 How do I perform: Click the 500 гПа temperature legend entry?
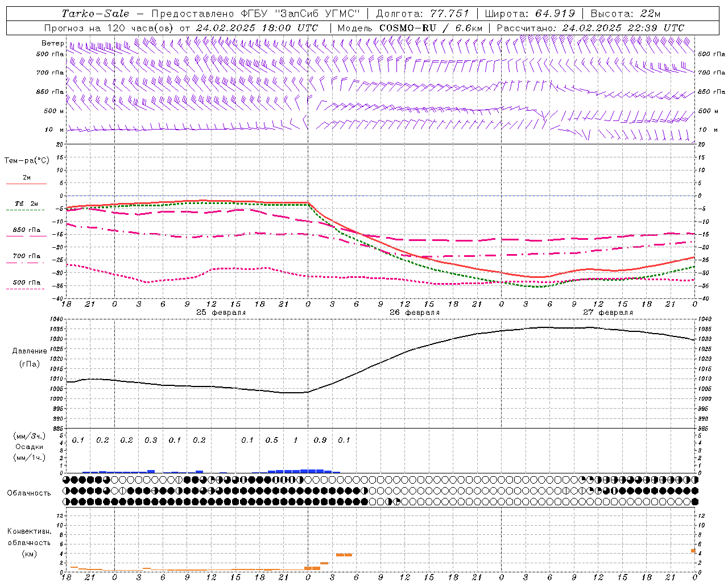pyautogui.click(x=26, y=282)
